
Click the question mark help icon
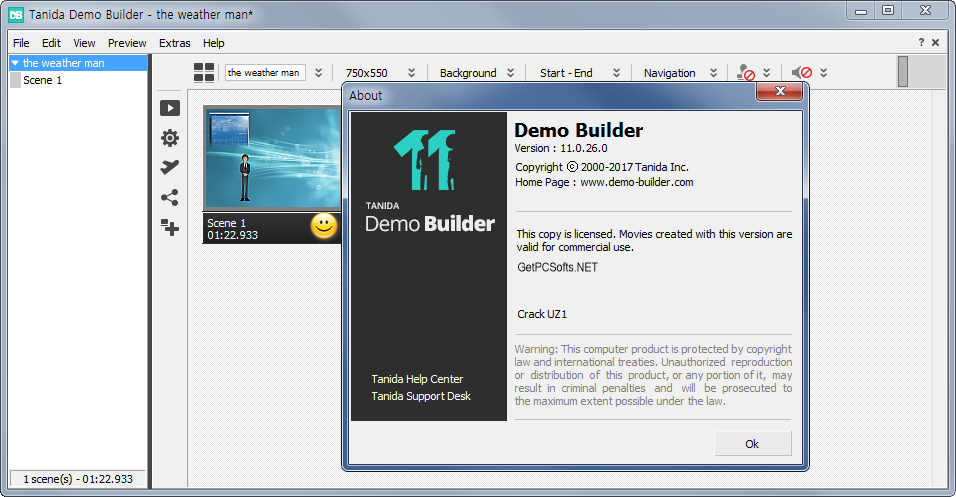921,42
